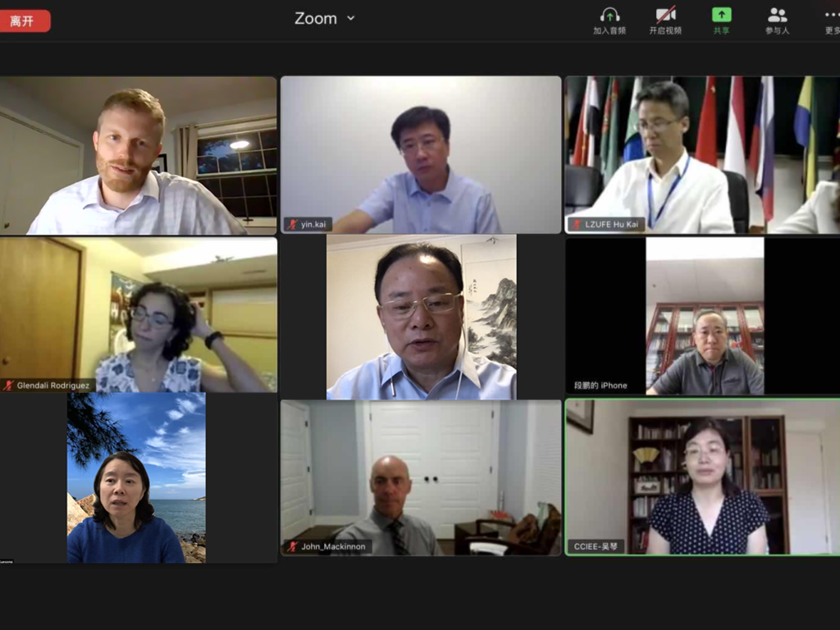Click the join audio headphone icon

click(x=609, y=15)
